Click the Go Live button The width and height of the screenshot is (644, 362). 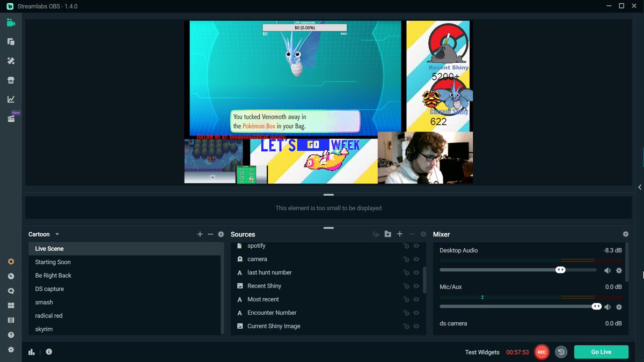tap(601, 352)
